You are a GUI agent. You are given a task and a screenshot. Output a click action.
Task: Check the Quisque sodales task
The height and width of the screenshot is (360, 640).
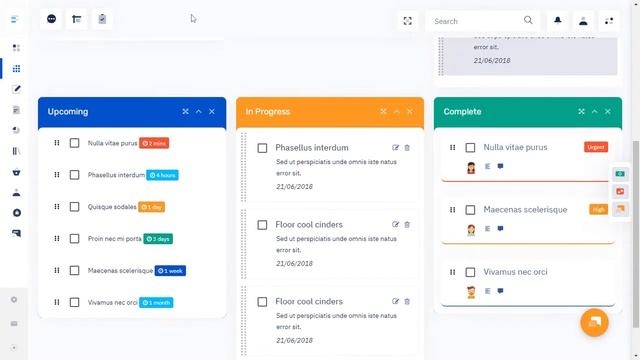74,207
